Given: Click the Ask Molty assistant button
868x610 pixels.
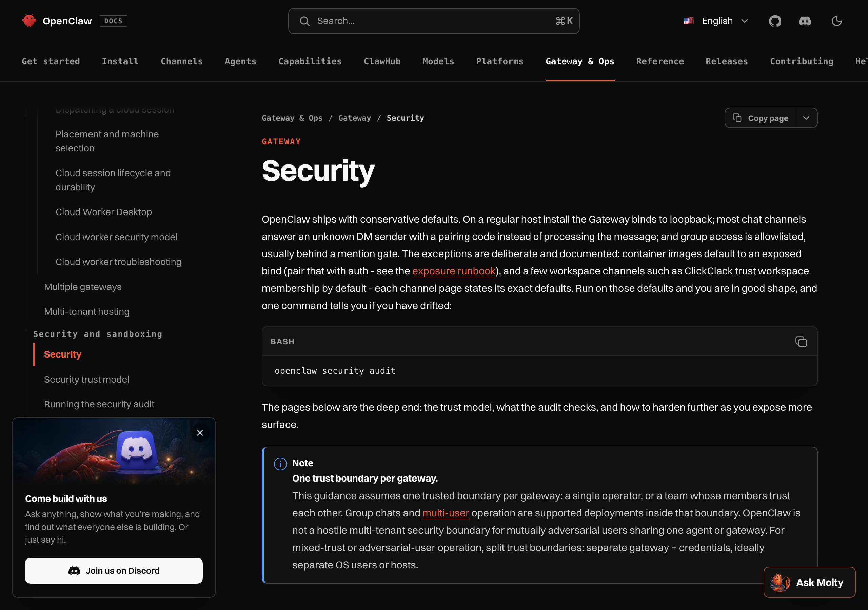Looking at the screenshot, I should click(x=809, y=582).
